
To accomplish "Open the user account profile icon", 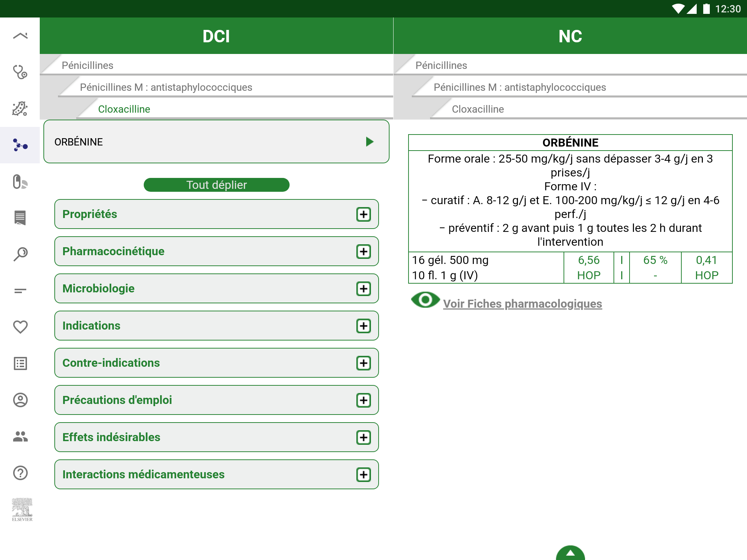I will coord(20,400).
